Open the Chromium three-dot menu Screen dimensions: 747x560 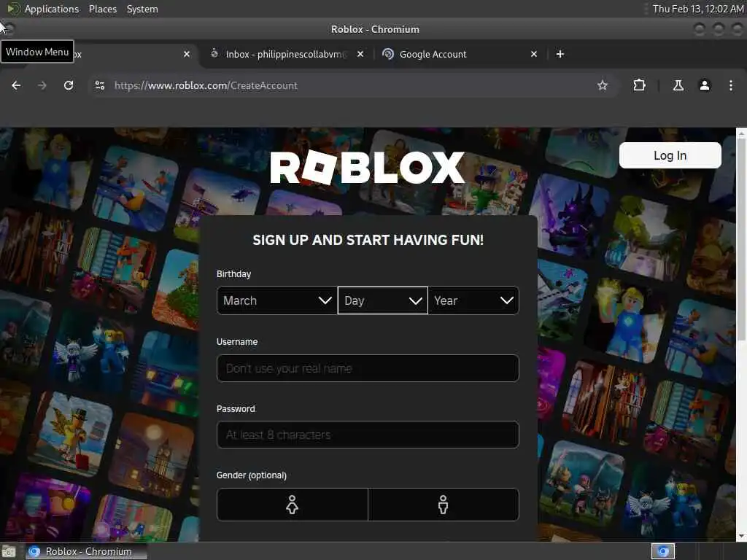[x=731, y=85]
